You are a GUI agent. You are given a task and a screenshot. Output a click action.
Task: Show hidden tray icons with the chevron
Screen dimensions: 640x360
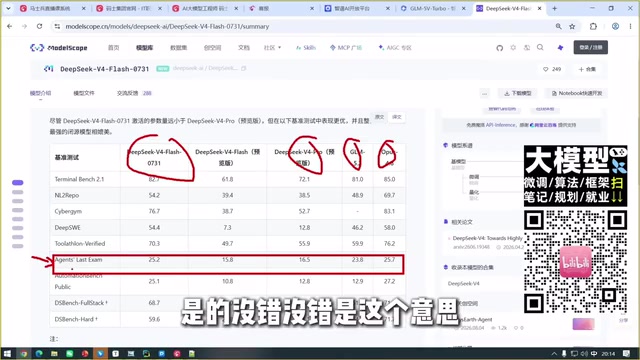pyautogui.click(x=554, y=353)
